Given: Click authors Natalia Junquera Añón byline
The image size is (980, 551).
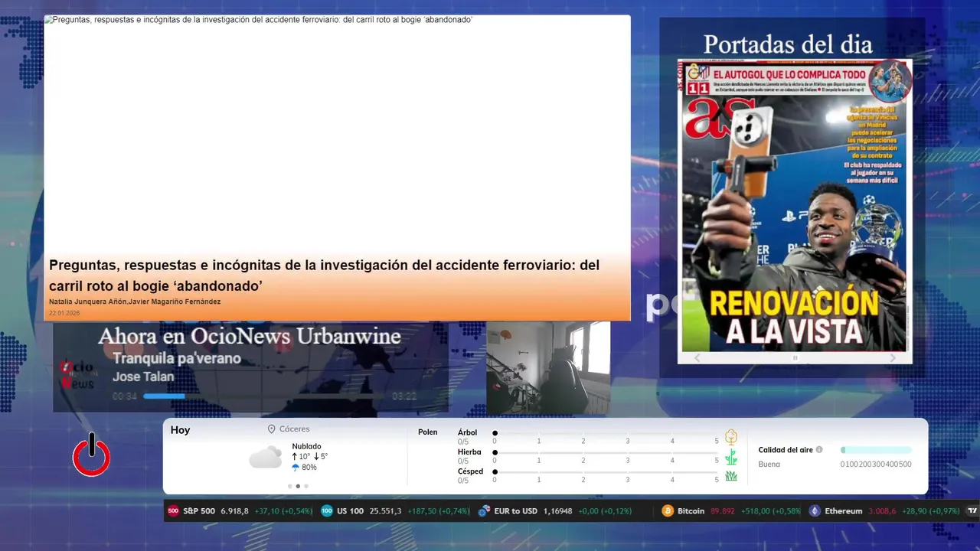Looking at the screenshot, I should tap(87, 302).
